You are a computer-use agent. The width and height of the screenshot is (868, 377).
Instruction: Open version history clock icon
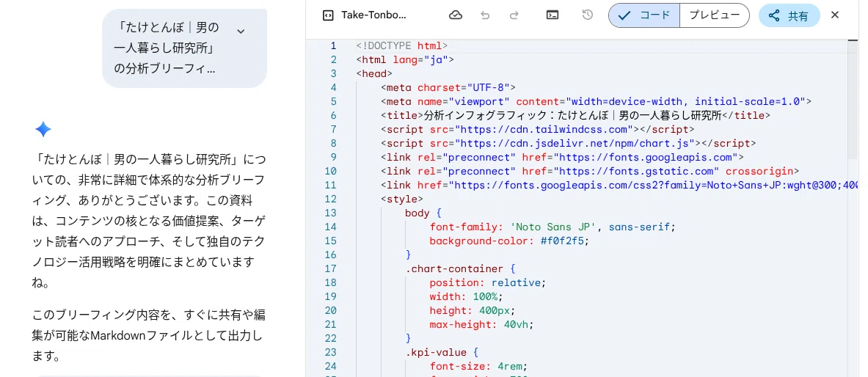pos(588,15)
